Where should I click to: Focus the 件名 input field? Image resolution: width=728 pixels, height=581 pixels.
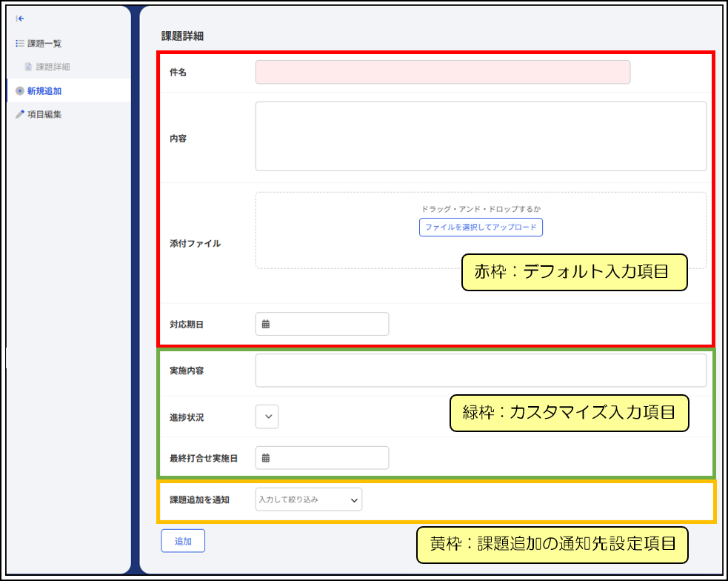point(442,72)
